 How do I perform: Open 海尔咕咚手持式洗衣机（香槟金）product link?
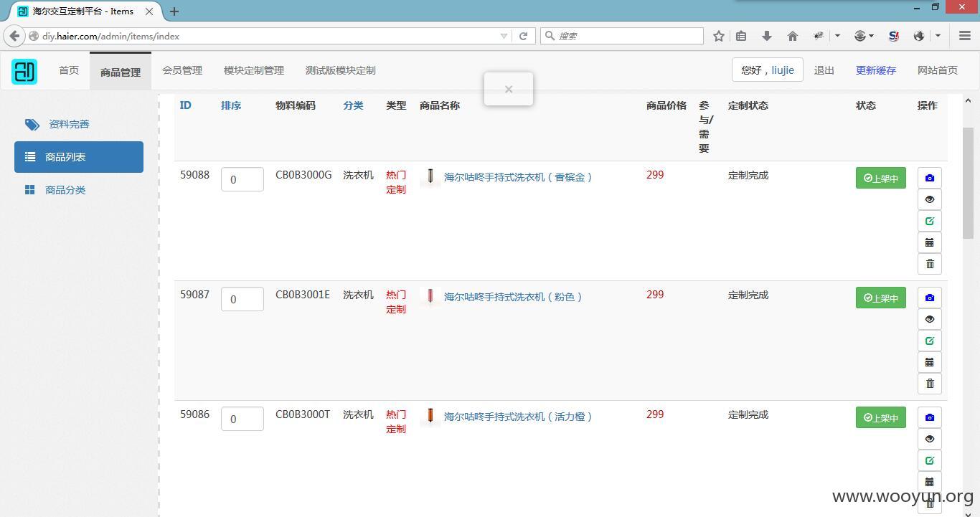coord(519,177)
